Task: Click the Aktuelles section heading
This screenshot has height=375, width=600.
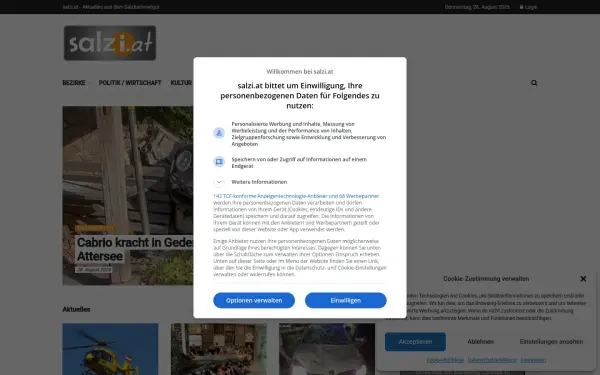Action: 76,309
